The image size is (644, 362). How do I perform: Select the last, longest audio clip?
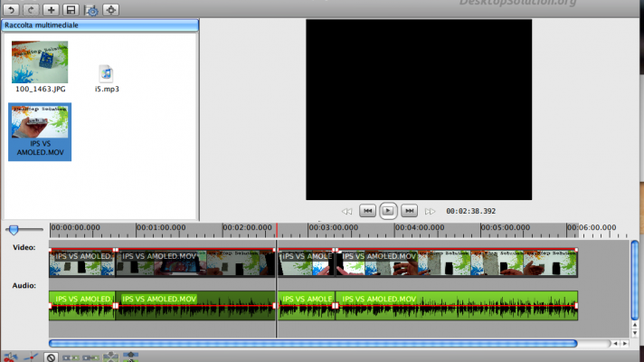(457, 306)
